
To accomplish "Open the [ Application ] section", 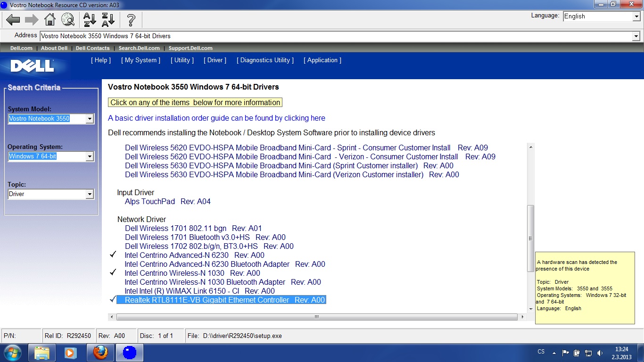I will click(322, 60).
